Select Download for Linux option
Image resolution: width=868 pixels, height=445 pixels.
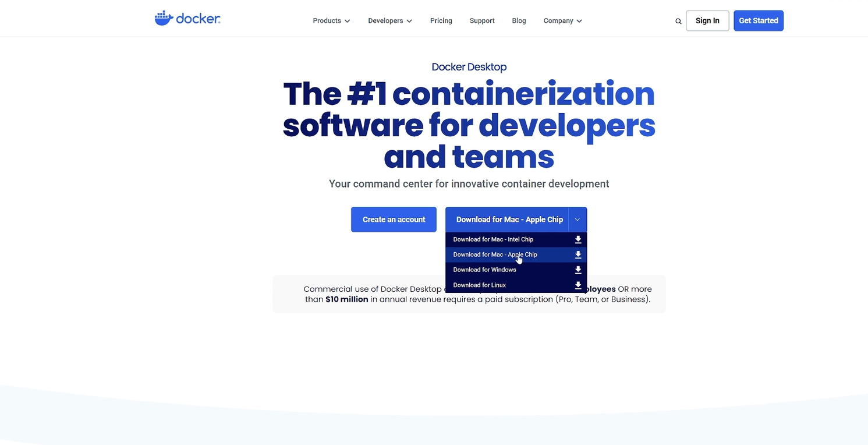pyautogui.click(x=479, y=285)
